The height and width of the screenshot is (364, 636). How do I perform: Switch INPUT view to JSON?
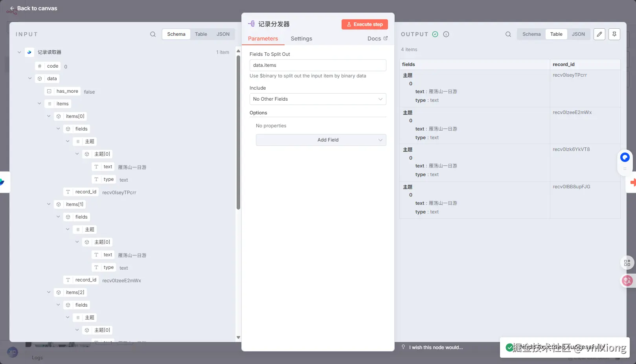[223, 34]
